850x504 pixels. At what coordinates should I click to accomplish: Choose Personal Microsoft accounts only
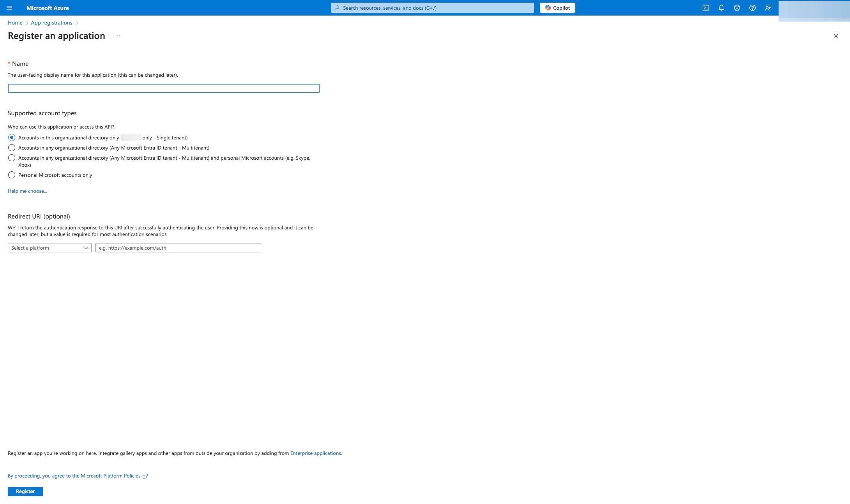(x=12, y=175)
